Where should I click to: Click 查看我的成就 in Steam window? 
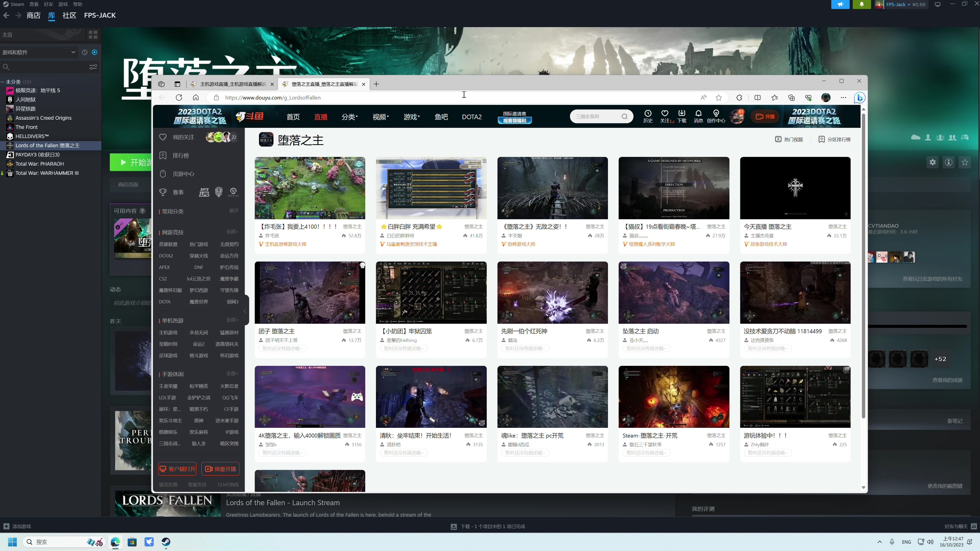pos(947,380)
